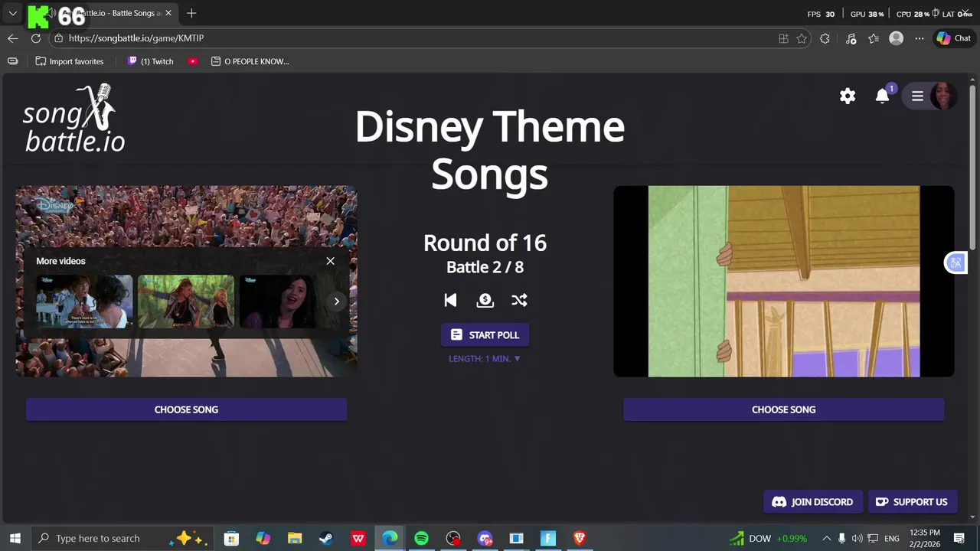Click the right cartoon video player
The image size is (980, 551).
pyautogui.click(x=783, y=281)
